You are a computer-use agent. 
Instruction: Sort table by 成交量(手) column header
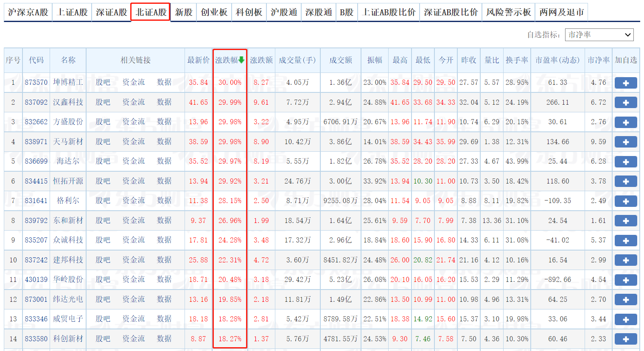coord(297,60)
